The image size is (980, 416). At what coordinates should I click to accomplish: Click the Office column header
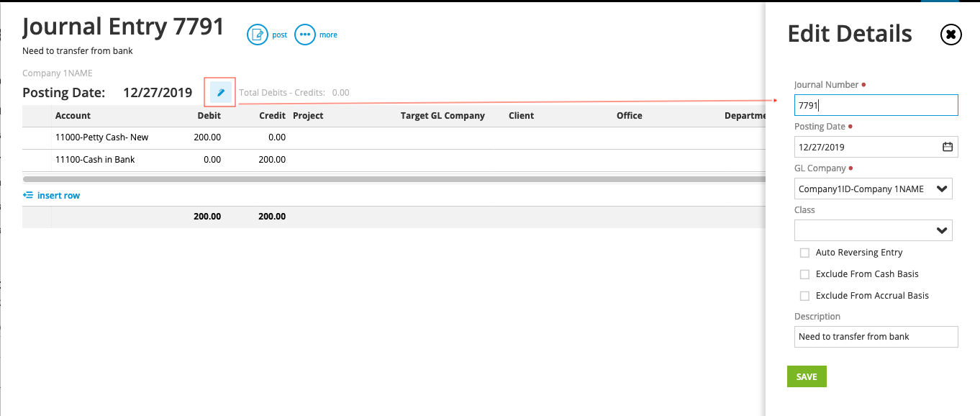point(629,115)
